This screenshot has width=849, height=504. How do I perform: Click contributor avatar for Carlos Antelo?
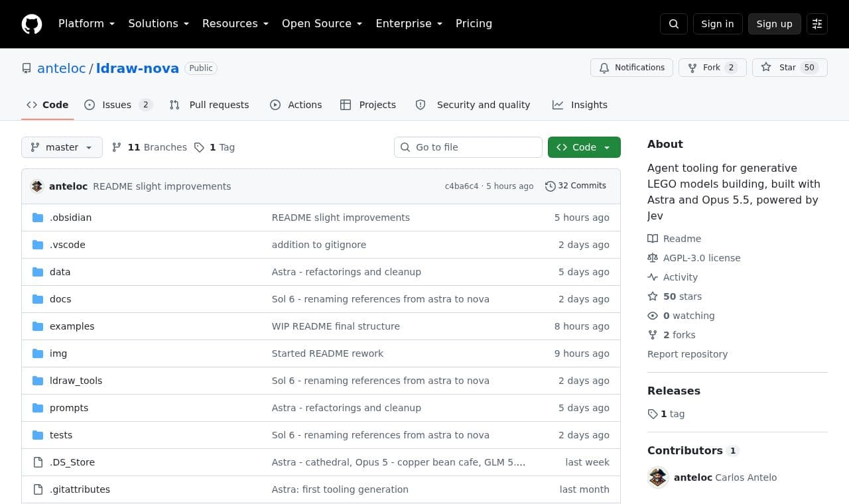coord(658,477)
